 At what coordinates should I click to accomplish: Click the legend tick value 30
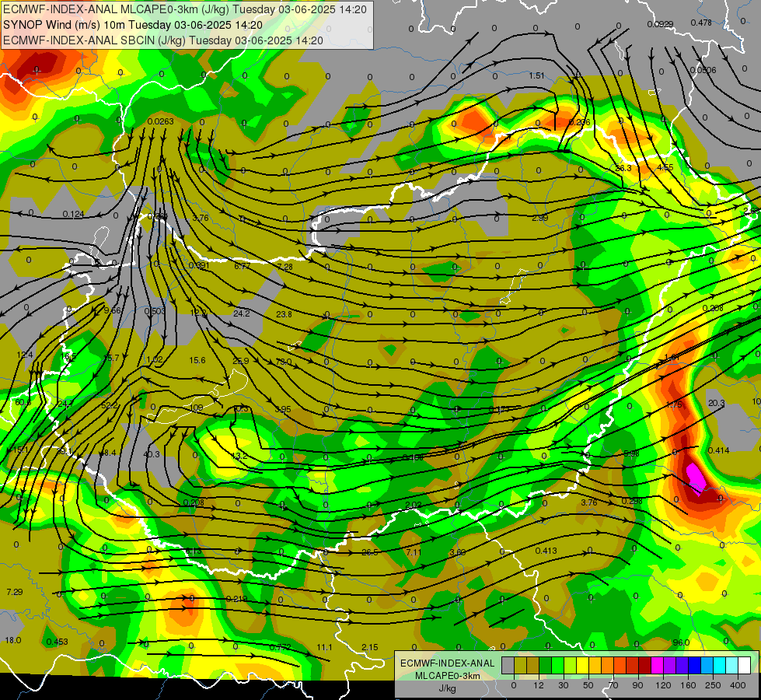pyautogui.click(x=563, y=685)
